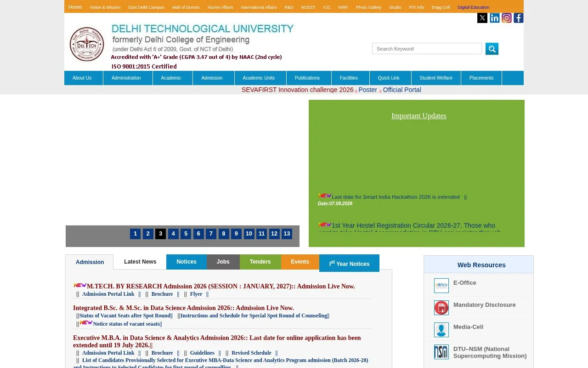
Task: Click the Media-Cell person icon
Action: click(x=441, y=330)
